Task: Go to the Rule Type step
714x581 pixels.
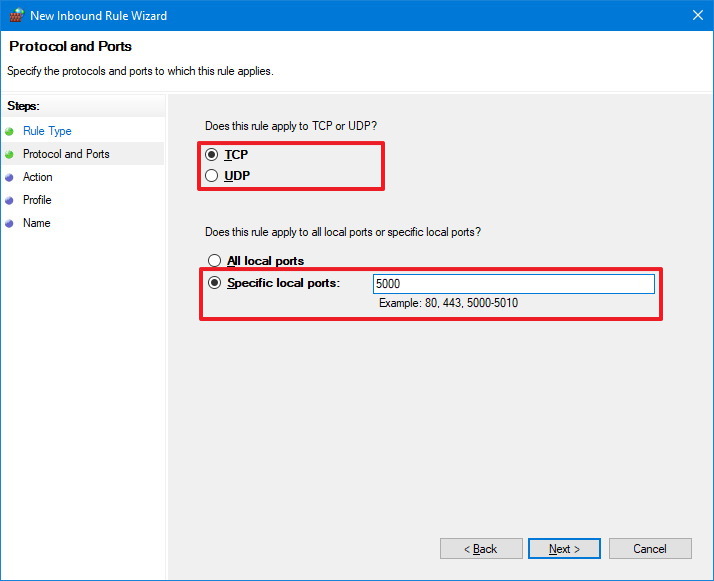Action: pyautogui.click(x=47, y=131)
